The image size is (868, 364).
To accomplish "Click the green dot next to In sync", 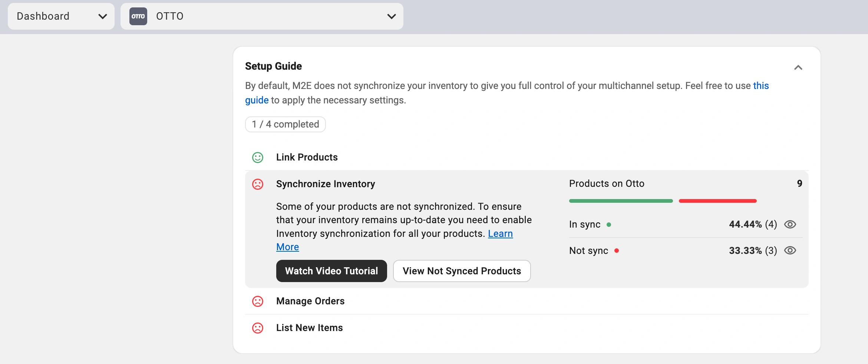I will 609,225.
